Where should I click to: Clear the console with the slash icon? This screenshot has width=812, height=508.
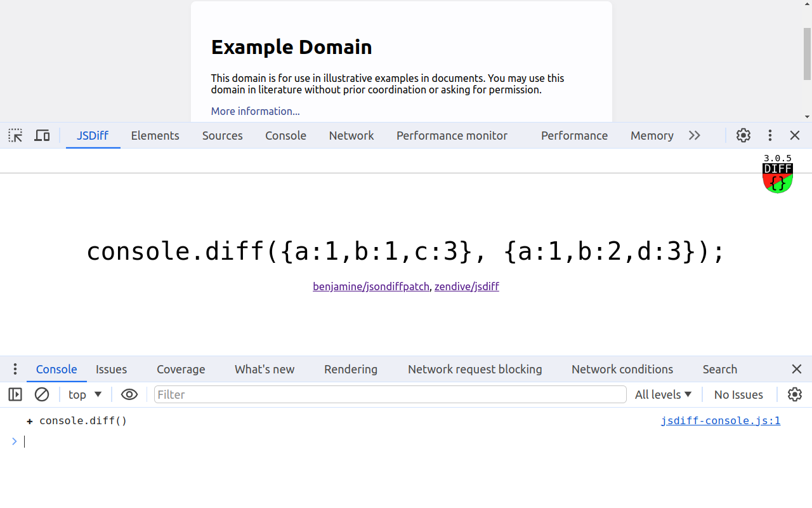42,394
